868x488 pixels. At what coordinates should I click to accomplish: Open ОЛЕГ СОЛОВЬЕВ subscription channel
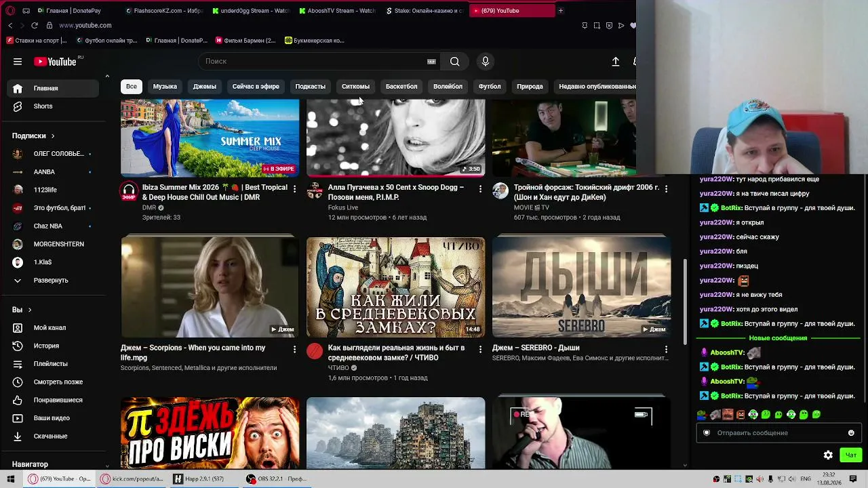coord(54,154)
